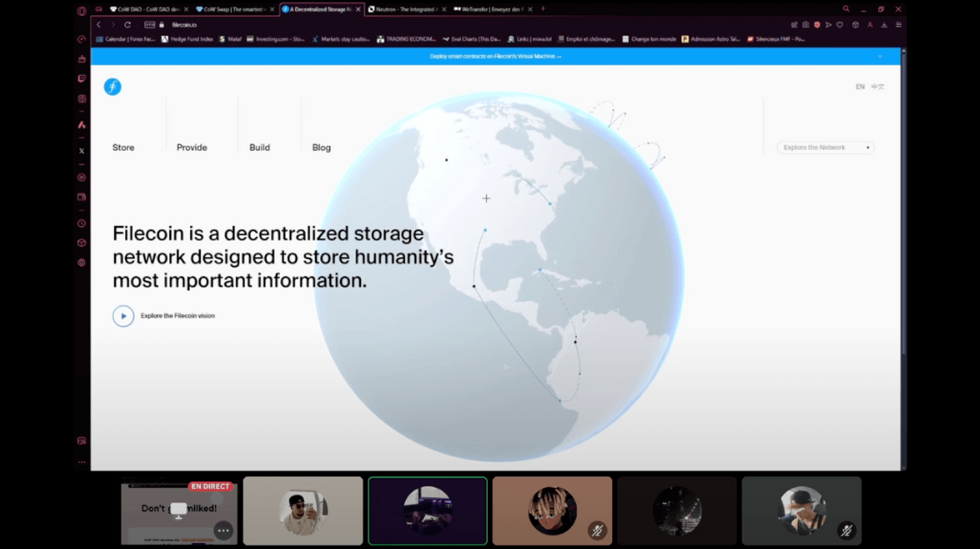Reload the page with browser refresh icon

tap(128, 25)
